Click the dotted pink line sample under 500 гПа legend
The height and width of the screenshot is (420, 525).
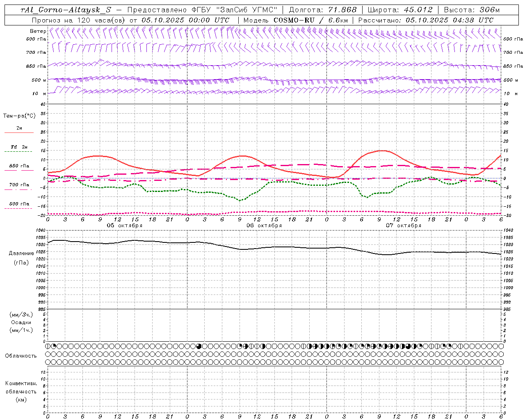(x=18, y=208)
